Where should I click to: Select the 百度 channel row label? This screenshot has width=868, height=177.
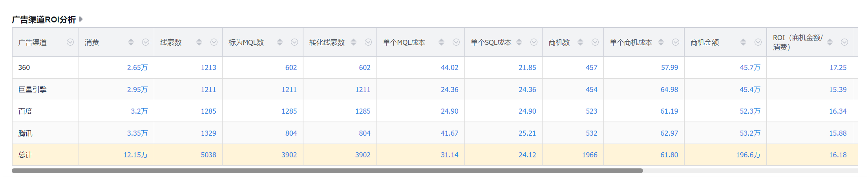(x=25, y=111)
